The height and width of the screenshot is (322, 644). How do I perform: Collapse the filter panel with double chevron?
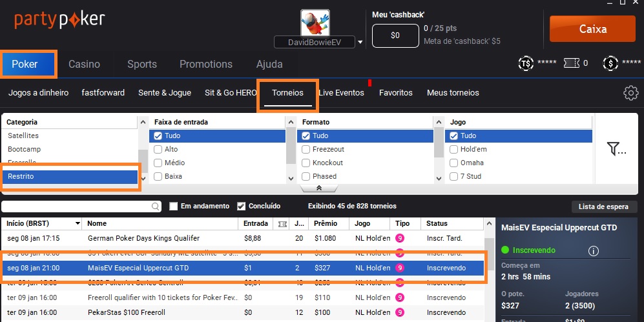click(x=318, y=188)
